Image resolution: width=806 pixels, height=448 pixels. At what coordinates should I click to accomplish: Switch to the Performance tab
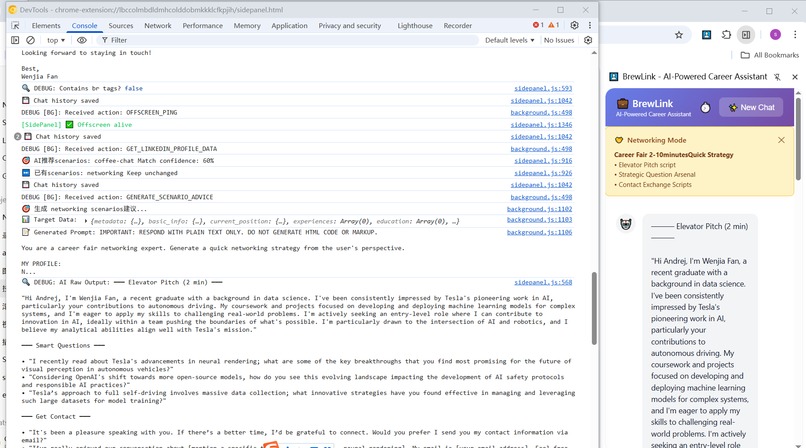(x=203, y=25)
